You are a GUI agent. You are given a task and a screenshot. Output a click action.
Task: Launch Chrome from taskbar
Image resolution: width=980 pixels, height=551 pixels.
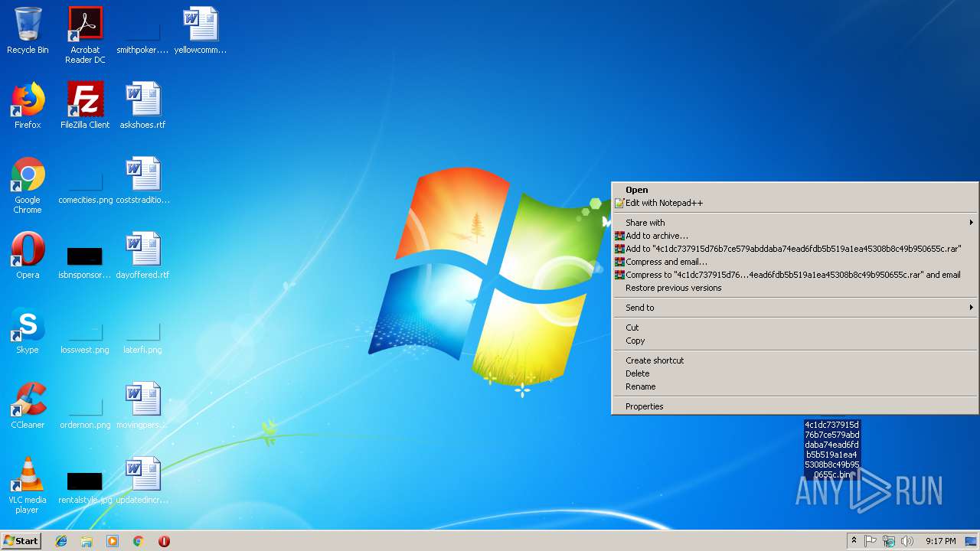click(x=139, y=541)
